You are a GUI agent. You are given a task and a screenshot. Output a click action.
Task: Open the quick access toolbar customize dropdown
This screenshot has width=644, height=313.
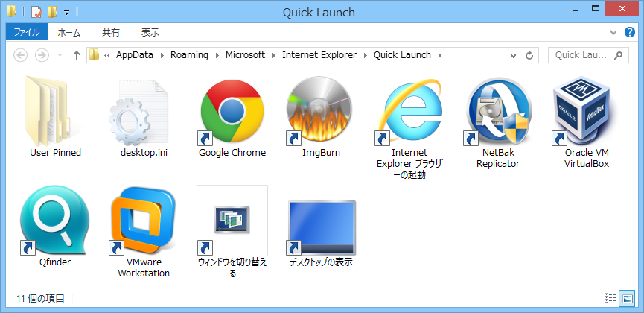[x=66, y=13]
